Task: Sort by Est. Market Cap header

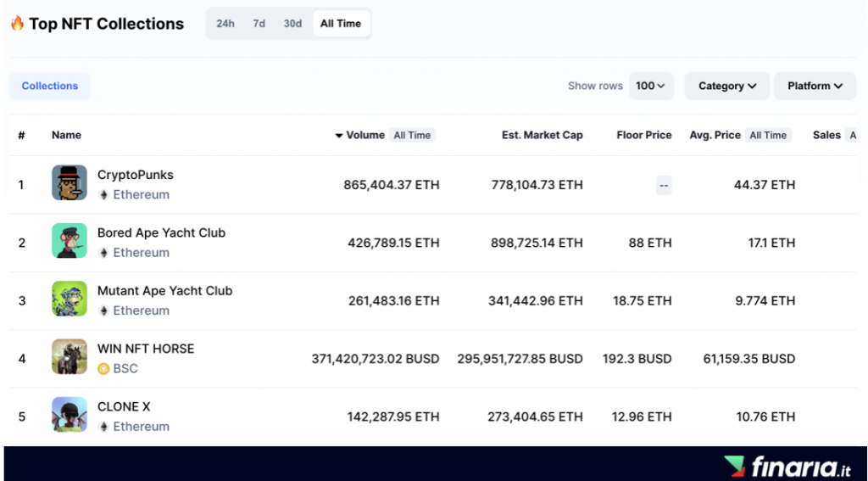Action: pyautogui.click(x=542, y=135)
